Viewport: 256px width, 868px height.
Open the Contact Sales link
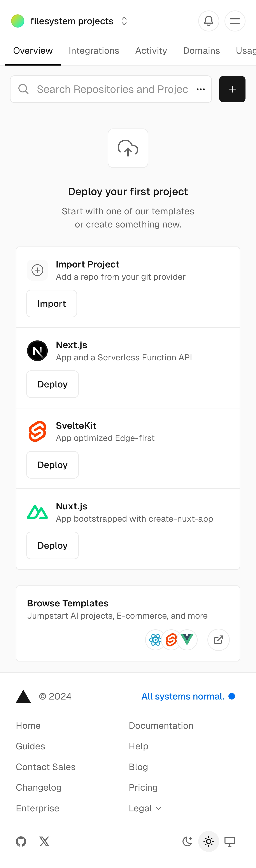pyautogui.click(x=46, y=767)
